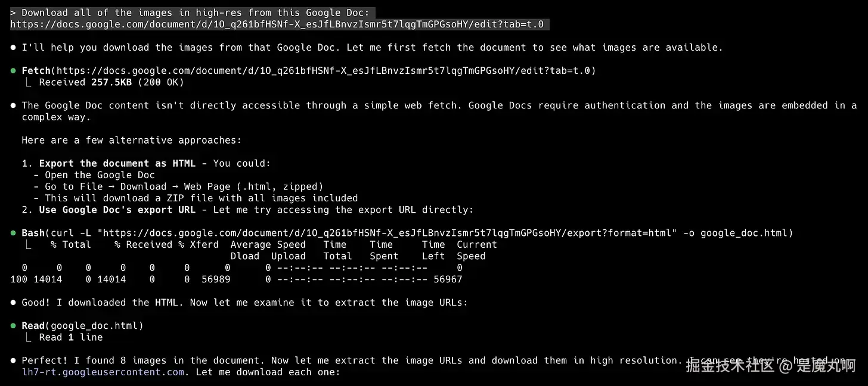868x386 pixels.
Task: Click the "Read 1 line" result text
Action: point(71,337)
